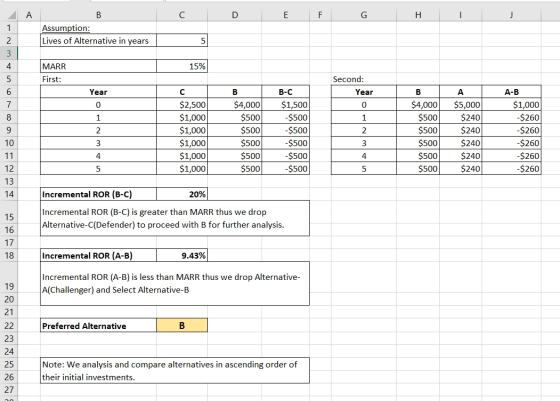This screenshot has height=401, width=560.
Task: Select the 15% MARR value cell
Action: pyautogui.click(x=182, y=66)
